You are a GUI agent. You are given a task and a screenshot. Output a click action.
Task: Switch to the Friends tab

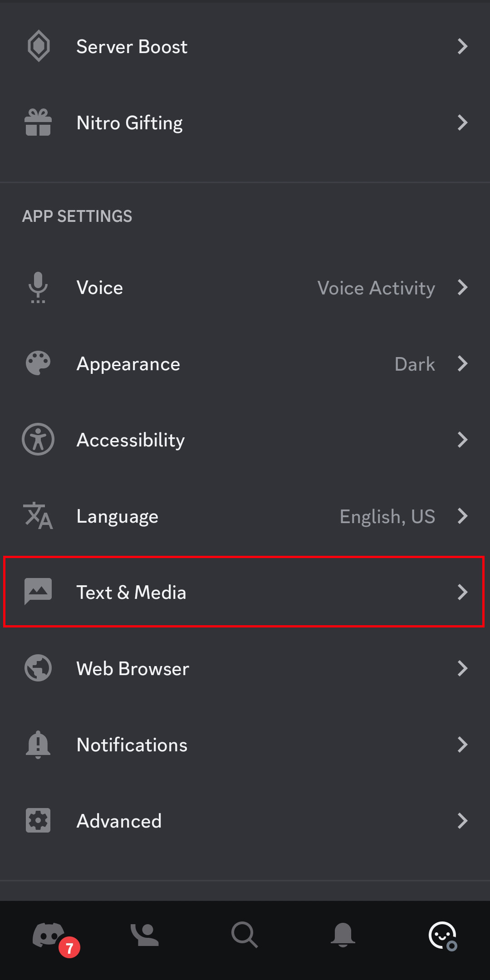pos(145,936)
